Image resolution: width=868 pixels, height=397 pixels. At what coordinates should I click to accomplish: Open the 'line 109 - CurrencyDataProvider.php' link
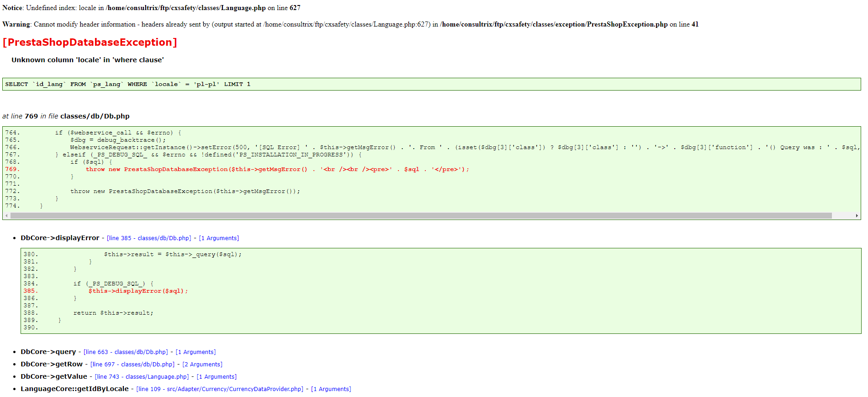point(220,389)
